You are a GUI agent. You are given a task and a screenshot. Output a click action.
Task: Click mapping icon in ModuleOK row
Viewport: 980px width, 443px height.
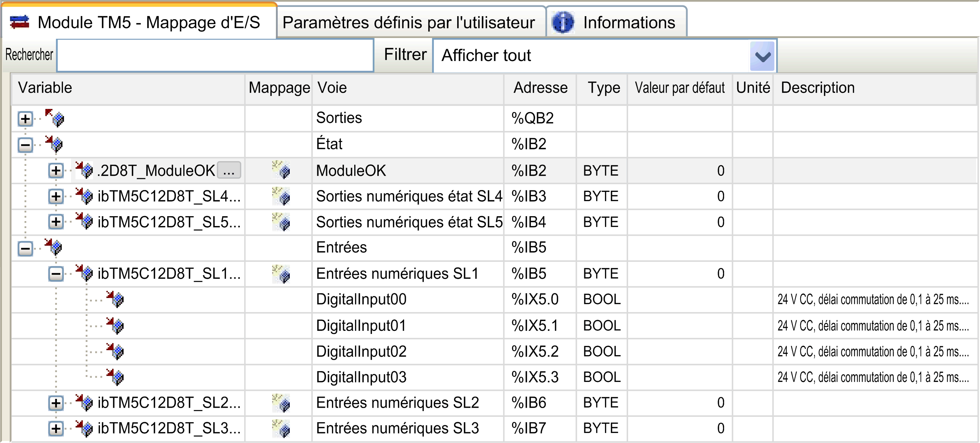[x=282, y=170]
